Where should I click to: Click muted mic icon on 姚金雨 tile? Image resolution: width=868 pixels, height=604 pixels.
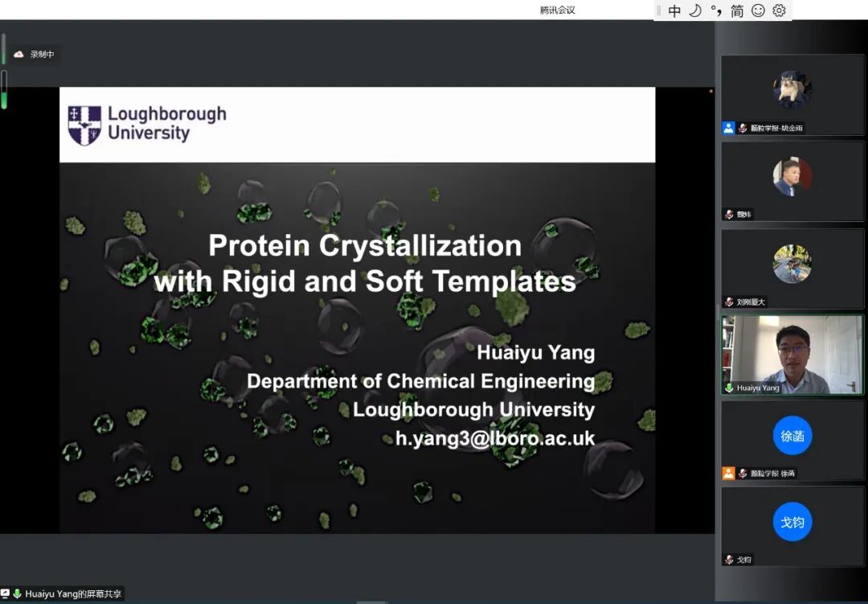point(743,128)
